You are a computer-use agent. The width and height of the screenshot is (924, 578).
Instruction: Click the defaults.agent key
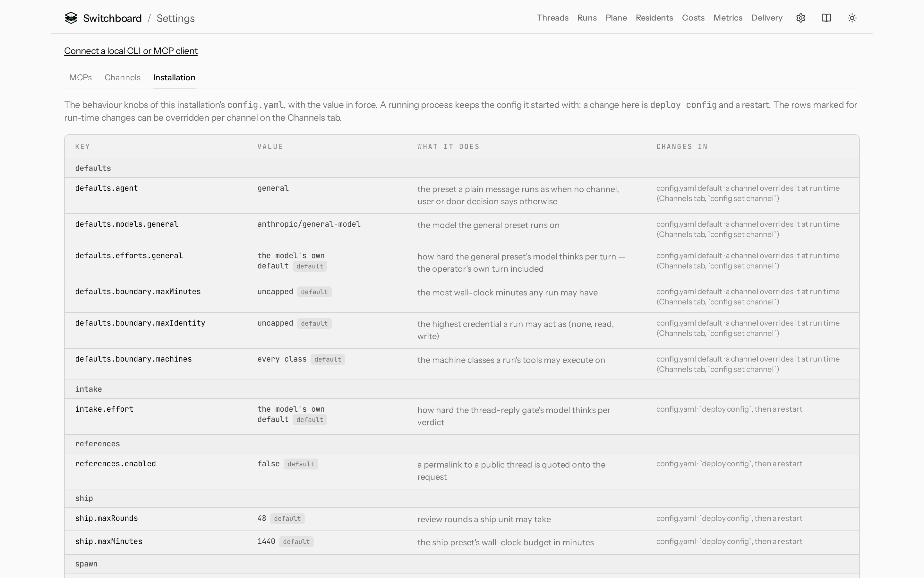point(107,188)
